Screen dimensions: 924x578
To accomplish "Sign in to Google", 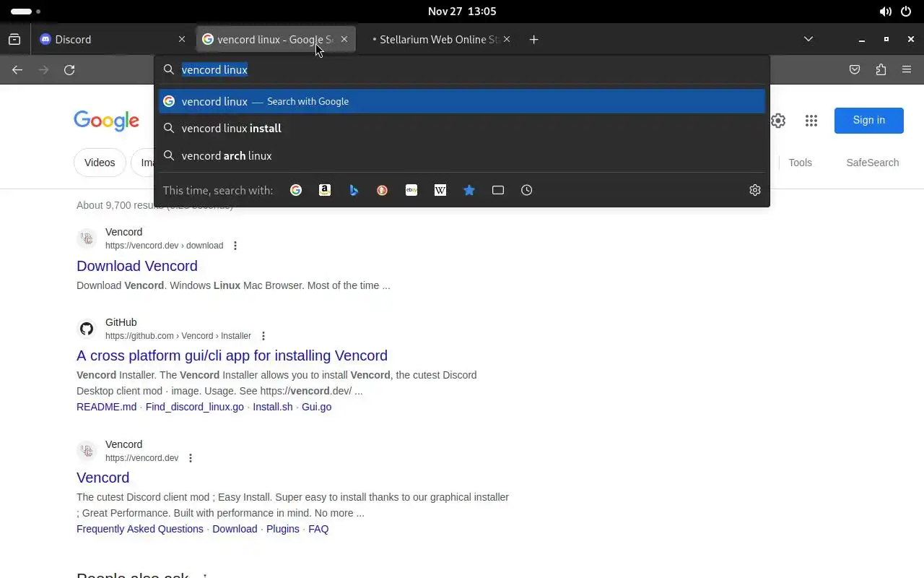I will point(868,121).
